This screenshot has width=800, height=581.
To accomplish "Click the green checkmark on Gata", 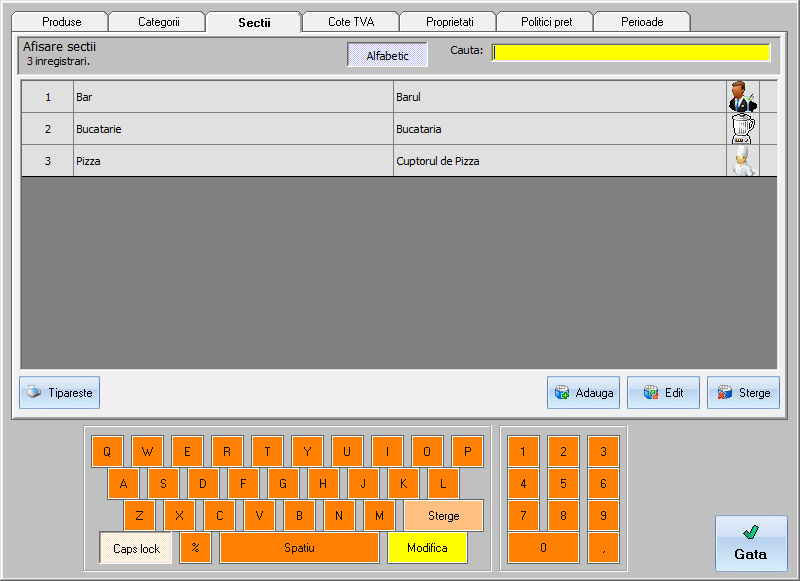I will pos(751,532).
